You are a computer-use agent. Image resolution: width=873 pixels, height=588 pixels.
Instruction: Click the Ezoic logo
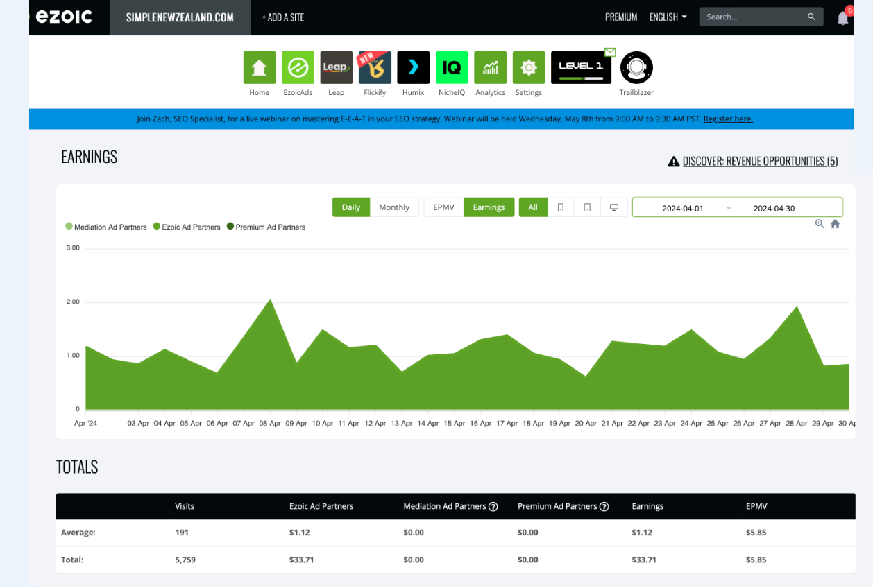tap(64, 17)
